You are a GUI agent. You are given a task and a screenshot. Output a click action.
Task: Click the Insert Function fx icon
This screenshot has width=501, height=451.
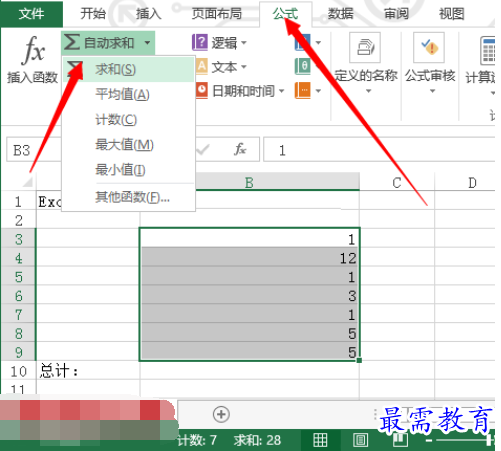tap(33, 51)
